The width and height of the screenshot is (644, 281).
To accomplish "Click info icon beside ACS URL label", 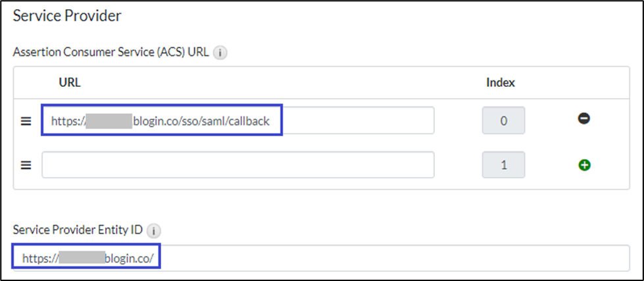I will 221,53.
